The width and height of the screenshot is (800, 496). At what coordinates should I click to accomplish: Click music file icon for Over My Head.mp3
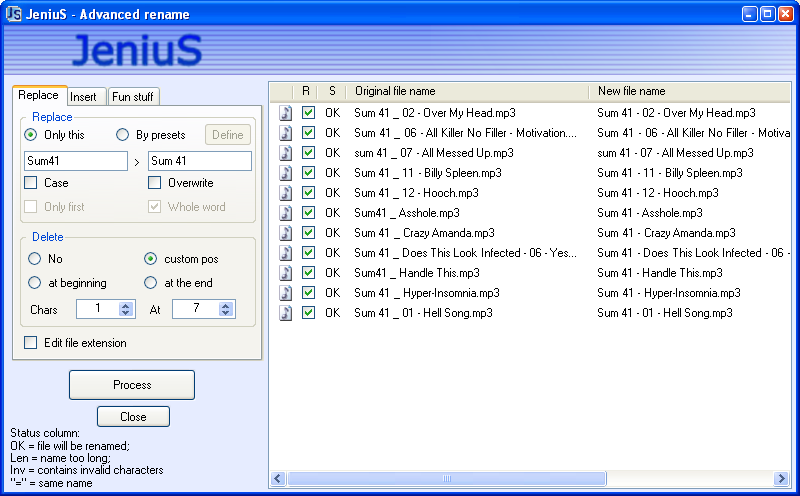tap(286, 113)
